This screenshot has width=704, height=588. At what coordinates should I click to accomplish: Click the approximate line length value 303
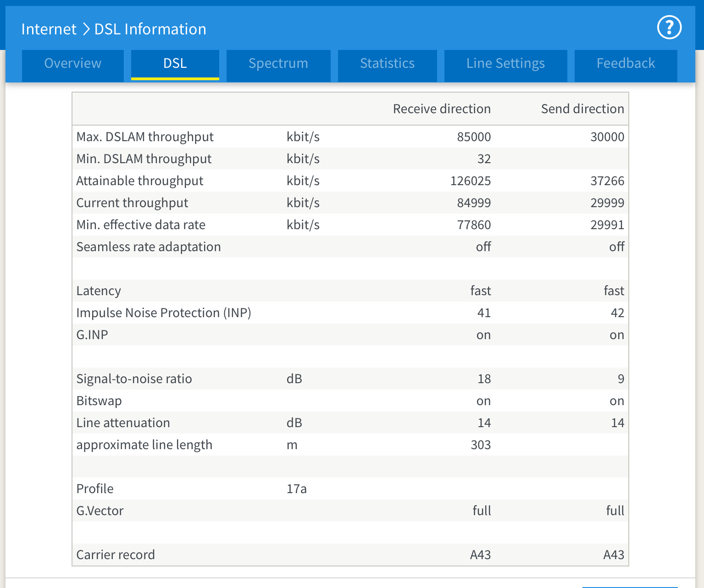[481, 445]
